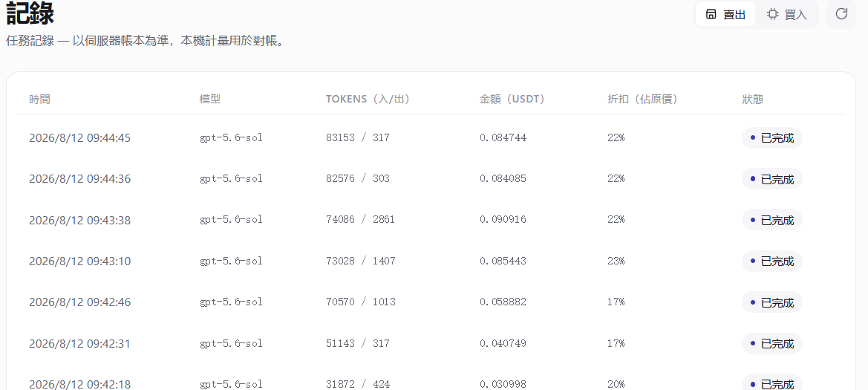Click 已完成 badge in the 09:43:38 row
868x390 pixels.
[771, 220]
